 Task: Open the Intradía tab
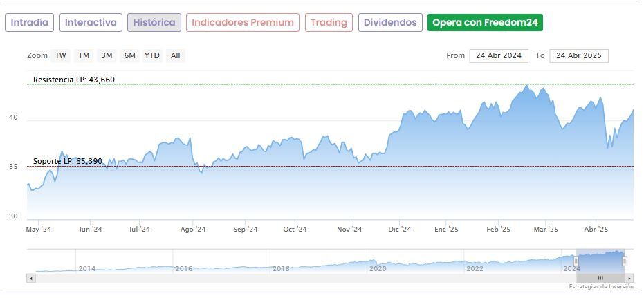pos(30,22)
